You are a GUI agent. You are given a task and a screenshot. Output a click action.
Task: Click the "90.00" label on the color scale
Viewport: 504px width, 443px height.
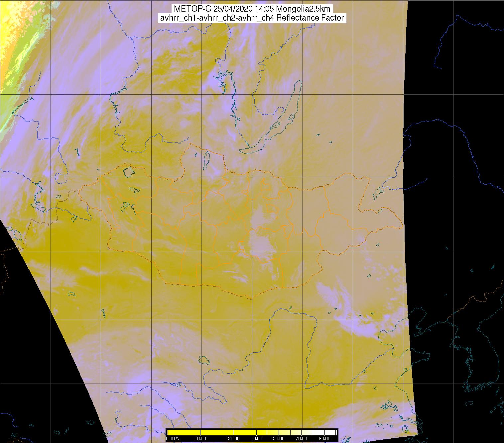coord(325,439)
